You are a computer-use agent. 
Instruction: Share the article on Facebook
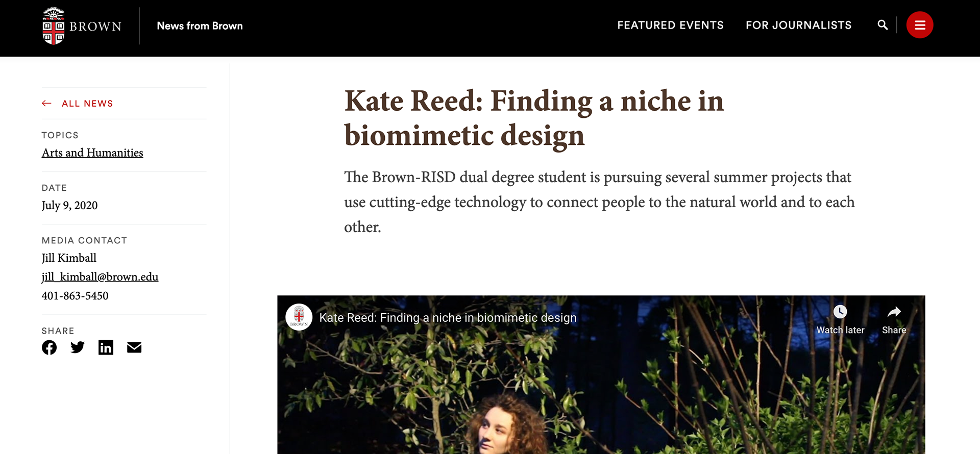(49, 347)
